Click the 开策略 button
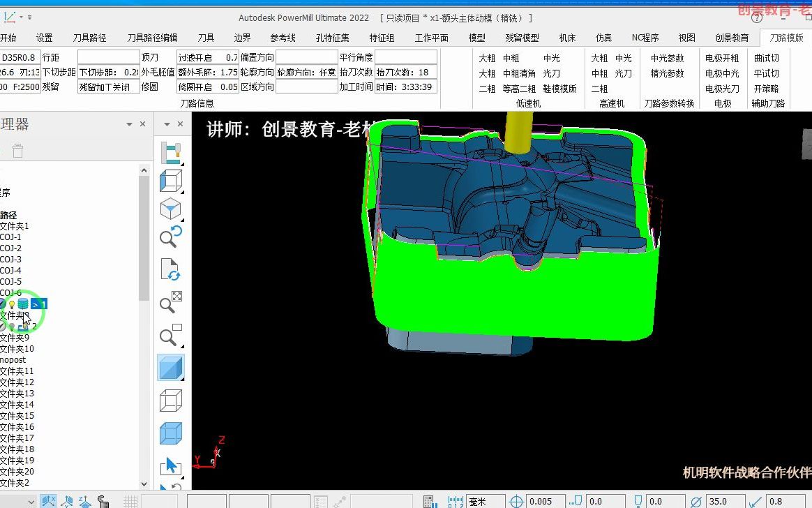The image size is (812, 508). pos(767,89)
